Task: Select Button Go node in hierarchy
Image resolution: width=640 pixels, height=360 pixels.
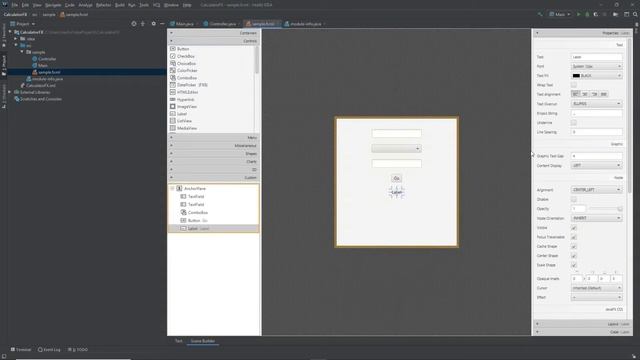Action: [x=194, y=221]
